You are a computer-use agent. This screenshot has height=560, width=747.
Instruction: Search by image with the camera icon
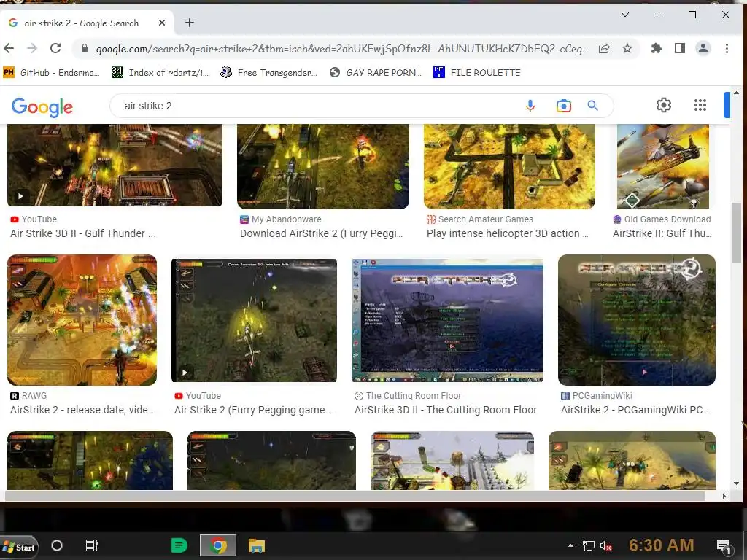click(x=564, y=106)
